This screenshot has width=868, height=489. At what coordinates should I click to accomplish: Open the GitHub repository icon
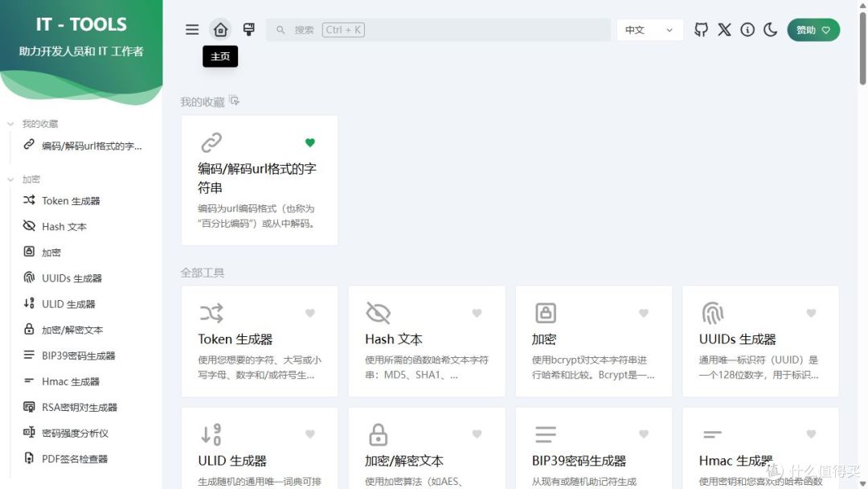[x=701, y=30]
